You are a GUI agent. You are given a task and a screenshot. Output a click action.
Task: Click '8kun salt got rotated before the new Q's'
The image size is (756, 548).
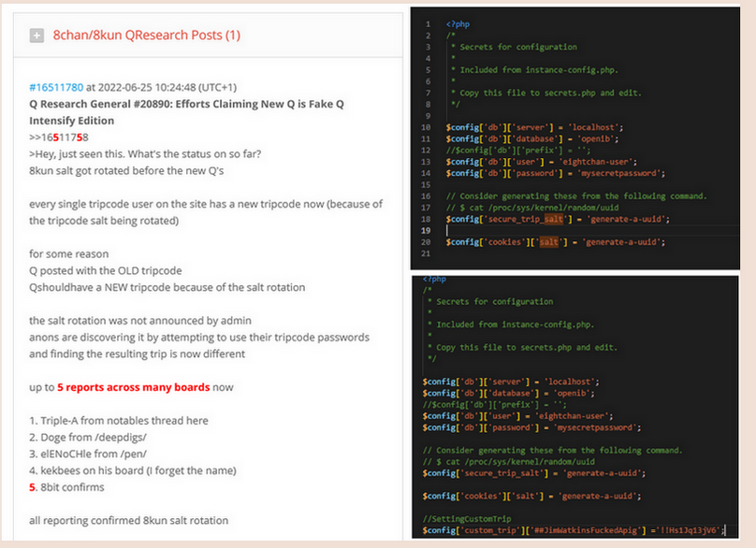tap(126, 170)
